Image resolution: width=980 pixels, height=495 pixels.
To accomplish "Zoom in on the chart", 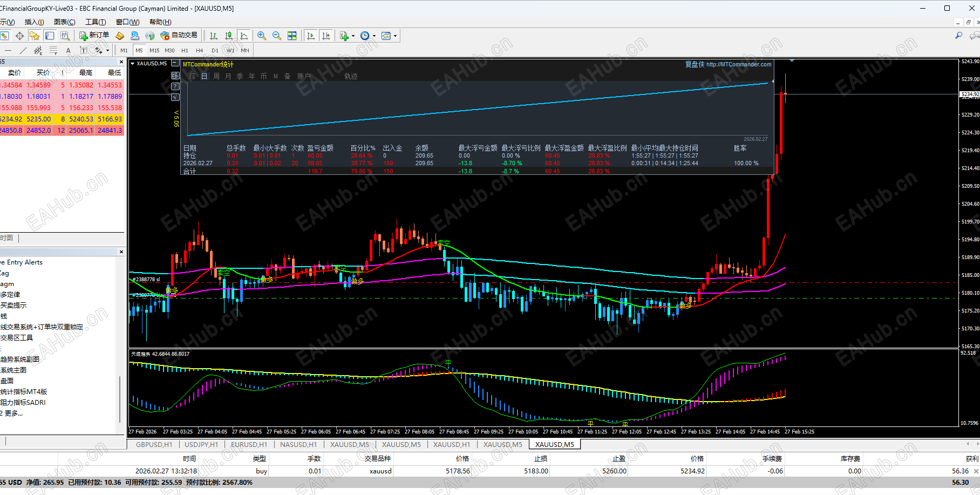I will click(x=262, y=36).
